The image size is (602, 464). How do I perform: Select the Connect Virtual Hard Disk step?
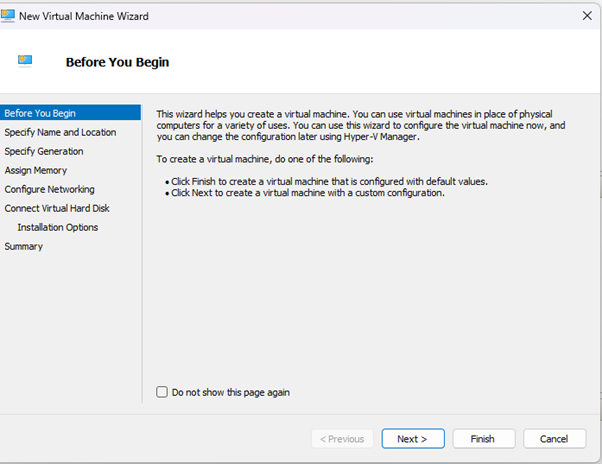point(57,208)
